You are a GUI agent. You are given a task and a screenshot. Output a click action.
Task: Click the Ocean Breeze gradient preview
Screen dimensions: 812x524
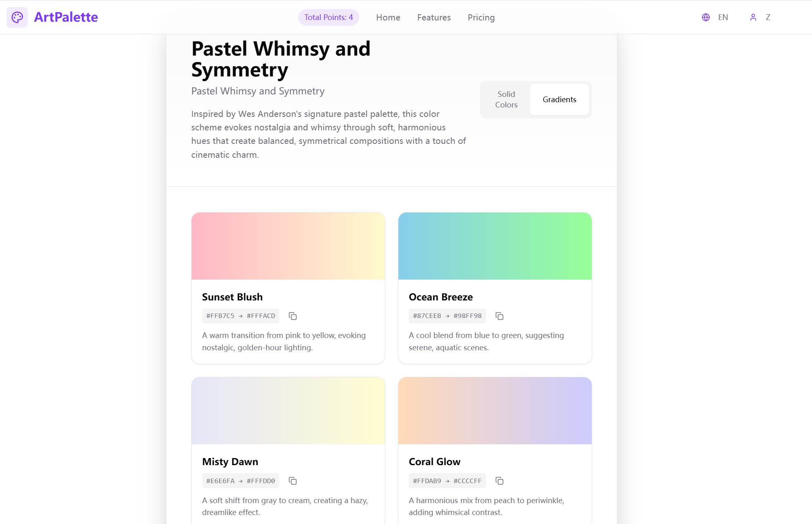coord(495,246)
